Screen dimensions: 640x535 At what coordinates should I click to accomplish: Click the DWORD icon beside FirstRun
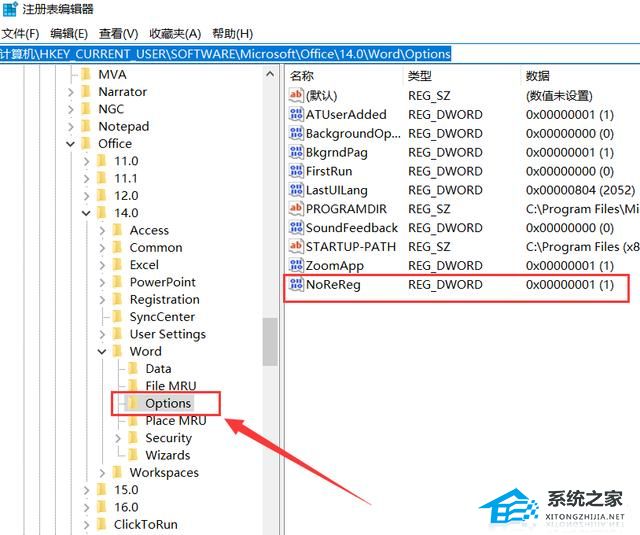click(296, 171)
